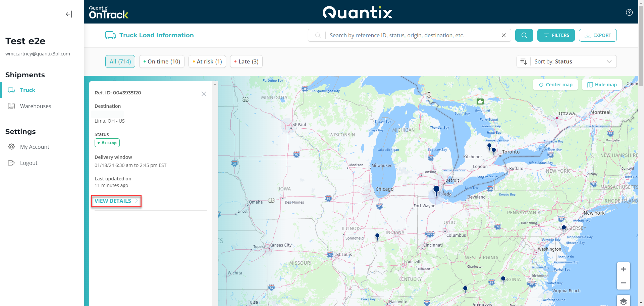Close the shipment Ref. ID panel
Screen dimensions: 644x306
pos(204,94)
